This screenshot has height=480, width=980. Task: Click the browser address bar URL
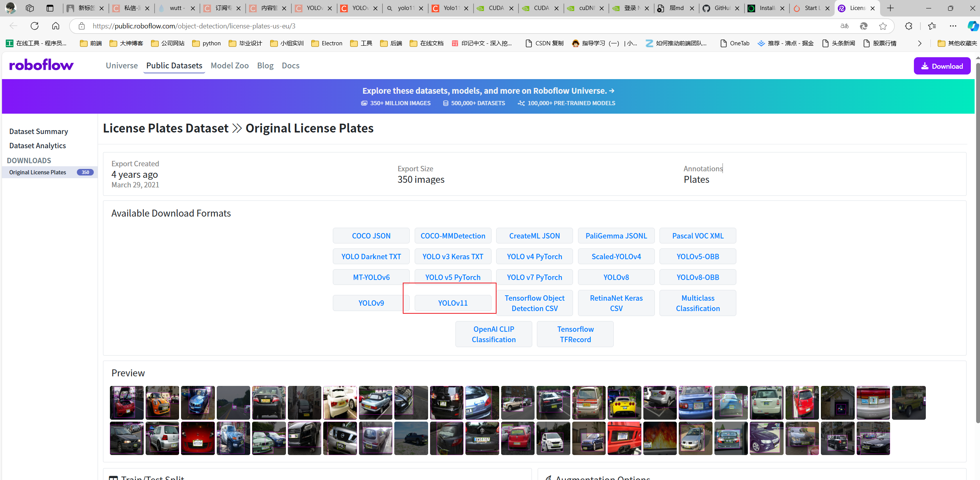194,26
